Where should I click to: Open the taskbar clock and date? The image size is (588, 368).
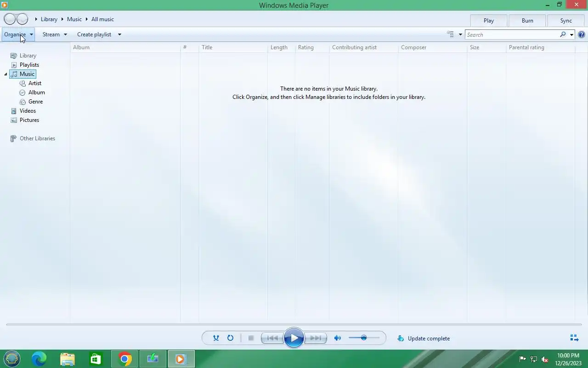[568, 359]
